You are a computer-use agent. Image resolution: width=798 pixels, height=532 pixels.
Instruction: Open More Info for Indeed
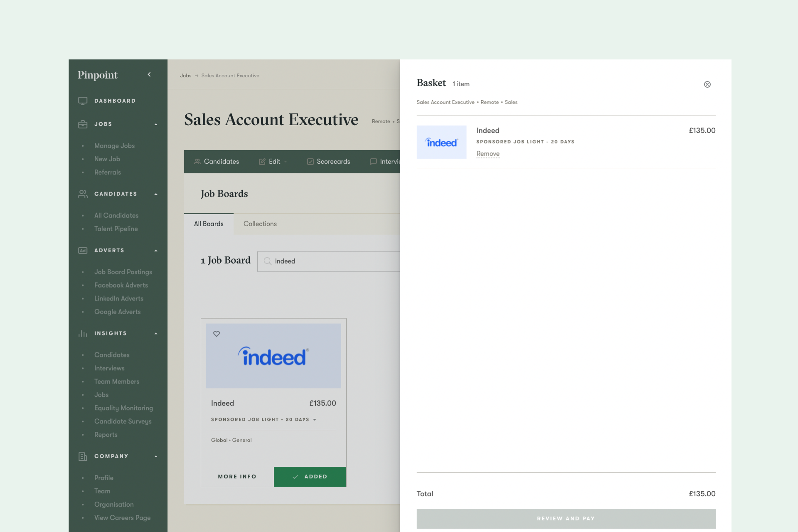[237, 476]
